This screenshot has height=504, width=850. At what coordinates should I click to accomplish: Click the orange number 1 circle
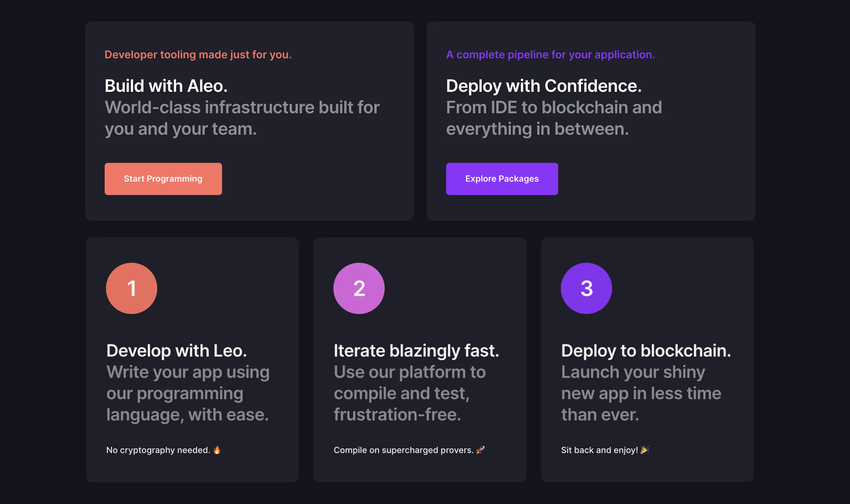[x=131, y=288]
